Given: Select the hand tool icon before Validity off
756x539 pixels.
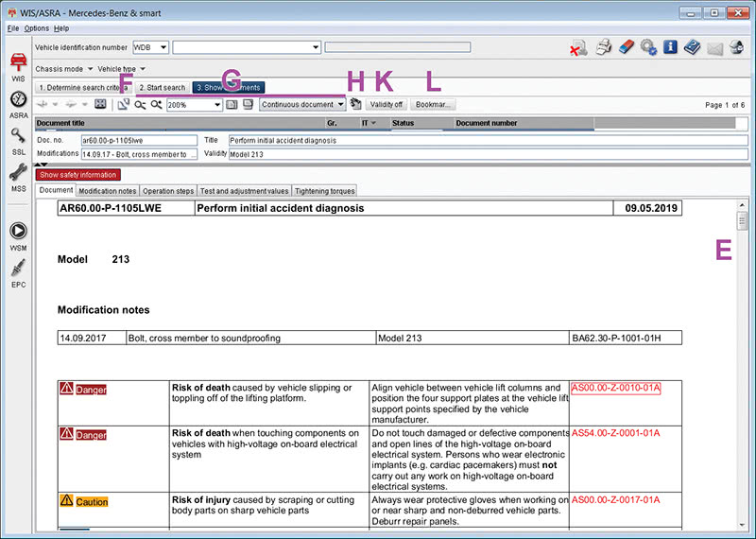Looking at the screenshot, I should (x=356, y=104).
